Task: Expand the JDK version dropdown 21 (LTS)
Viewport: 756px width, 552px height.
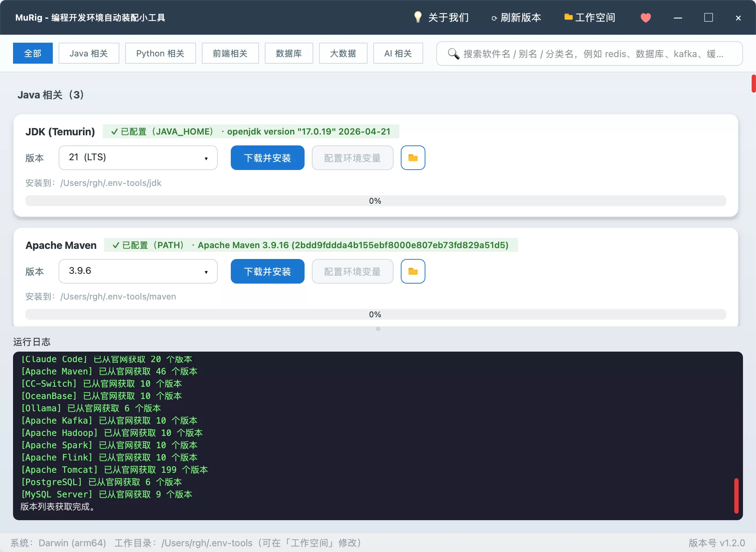Action: [x=138, y=158]
